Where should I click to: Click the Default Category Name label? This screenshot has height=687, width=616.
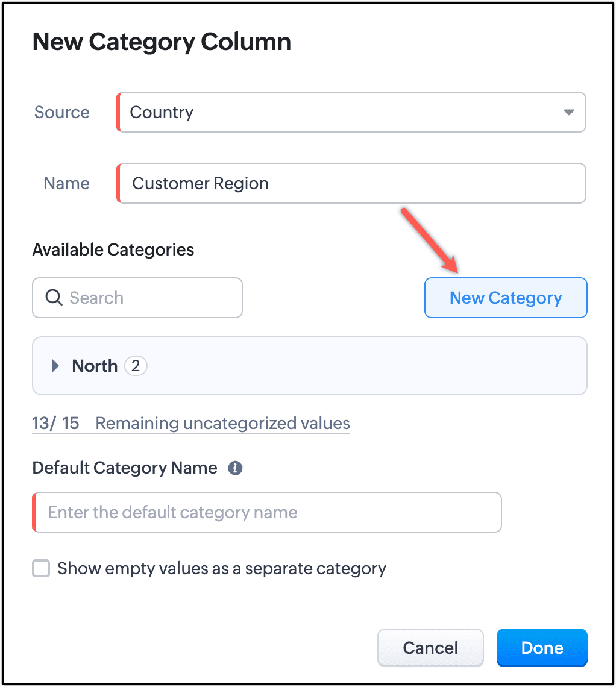pos(125,468)
